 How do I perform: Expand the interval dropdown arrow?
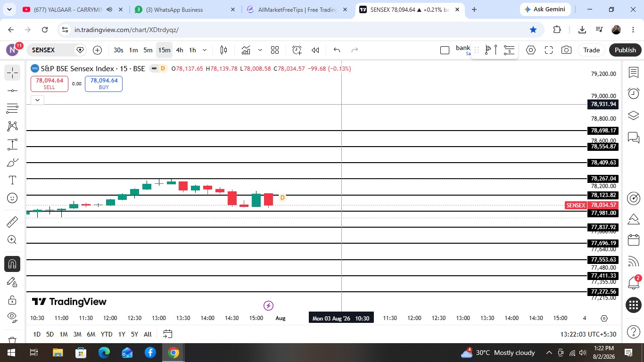click(205, 50)
